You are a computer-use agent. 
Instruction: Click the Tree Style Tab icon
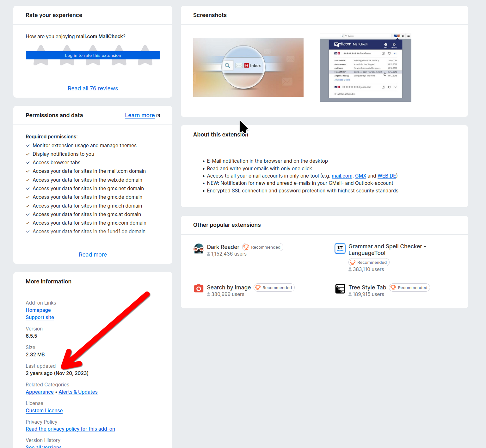[340, 288]
